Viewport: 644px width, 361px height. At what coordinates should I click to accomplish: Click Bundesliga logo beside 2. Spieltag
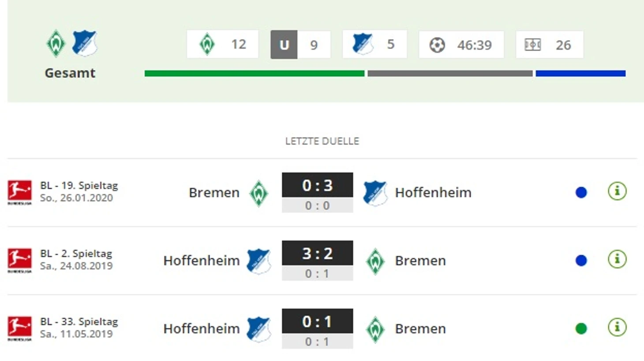click(19, 260)
